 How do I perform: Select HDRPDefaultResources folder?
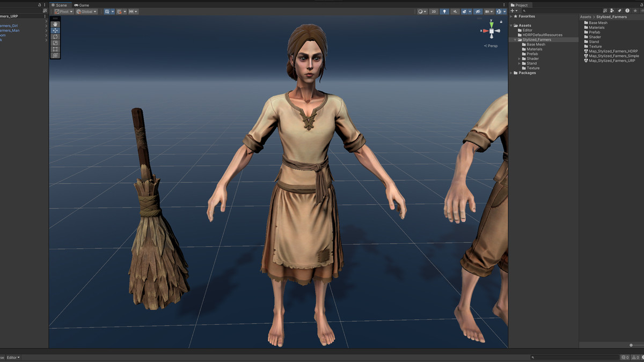coord(540,35)
